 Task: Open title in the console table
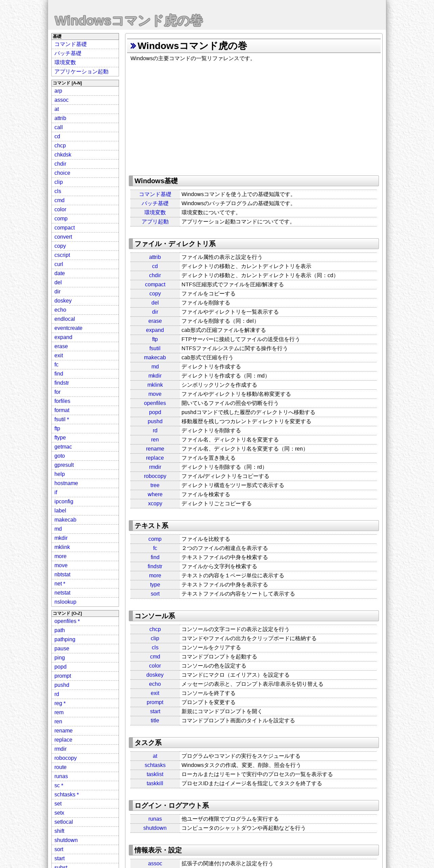155,721
